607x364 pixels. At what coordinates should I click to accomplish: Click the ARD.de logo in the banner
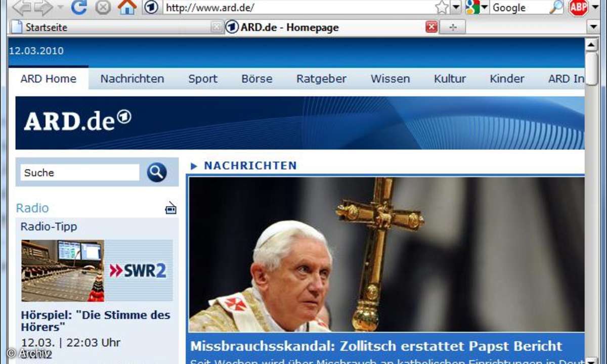click(x=77, y=121)
